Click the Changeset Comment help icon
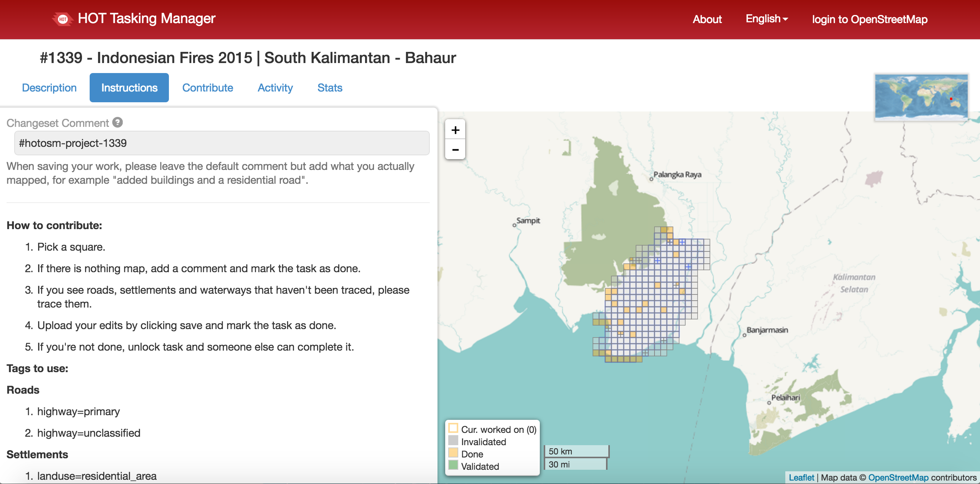Image resolution: width=980 pixels, height=484 pixels. click(x=117, y=122)
